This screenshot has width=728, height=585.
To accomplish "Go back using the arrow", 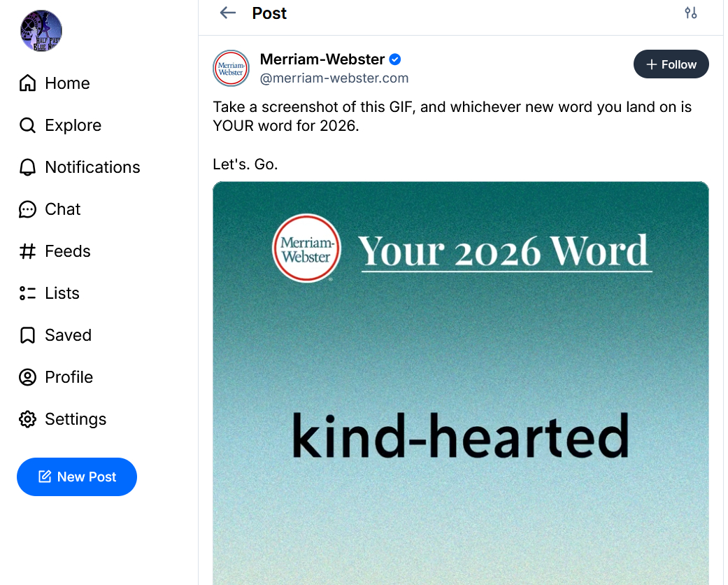I will pos(227,13).
